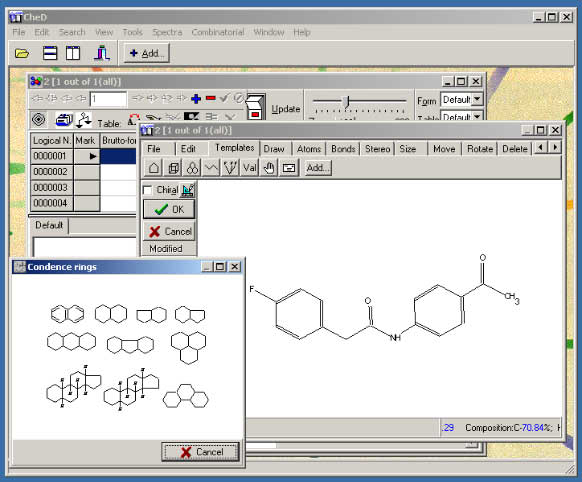The height and width of the screenshot is (482, 582).
Task: Toggle the Chiral checkbox
Action: pos(147,190)
